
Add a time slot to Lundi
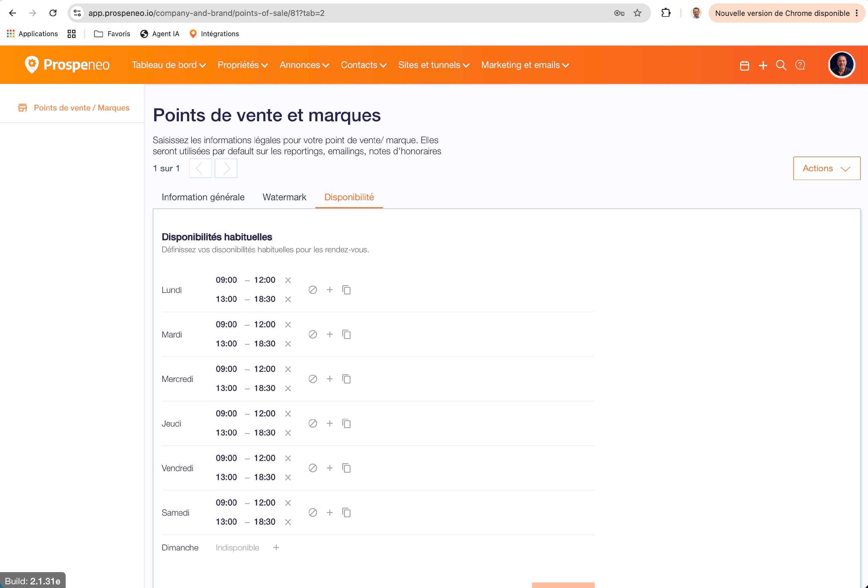(330, 290)
